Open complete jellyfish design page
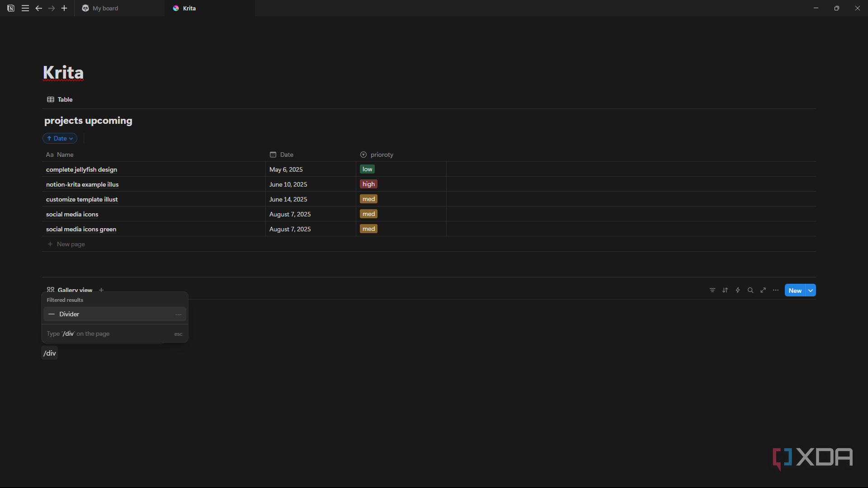Screen dimensions: 868x488 81,169
